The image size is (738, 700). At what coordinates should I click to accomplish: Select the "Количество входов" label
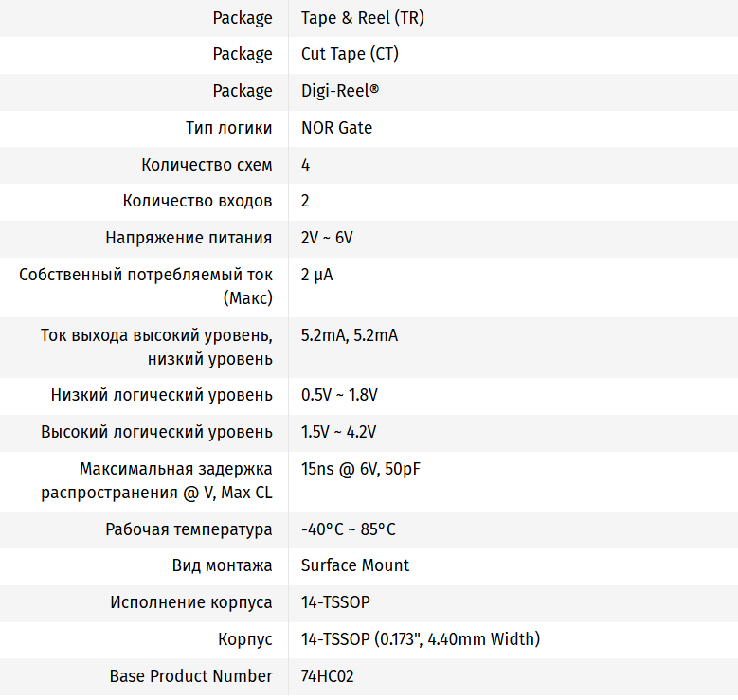(197, 201)
